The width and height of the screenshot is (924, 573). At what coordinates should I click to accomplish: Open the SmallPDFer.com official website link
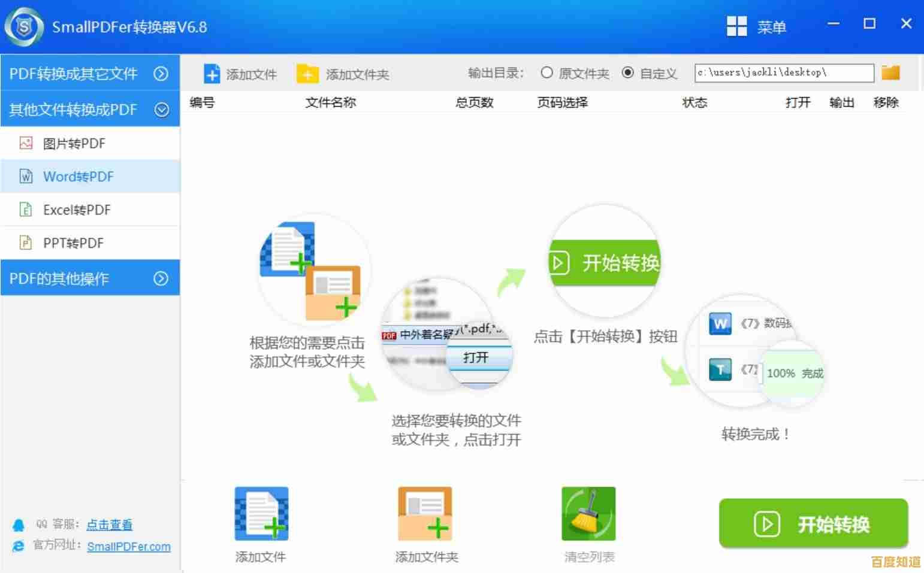pos(129,546)
